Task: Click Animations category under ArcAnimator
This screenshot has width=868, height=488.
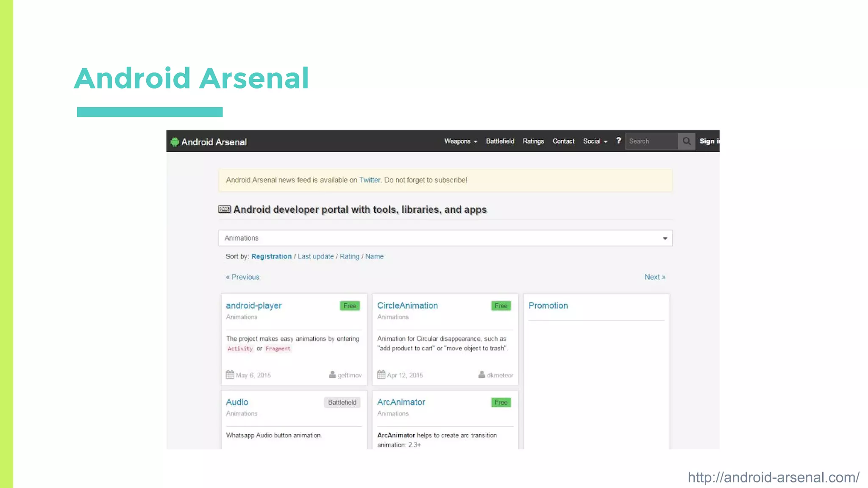Action: click(393, 413)
